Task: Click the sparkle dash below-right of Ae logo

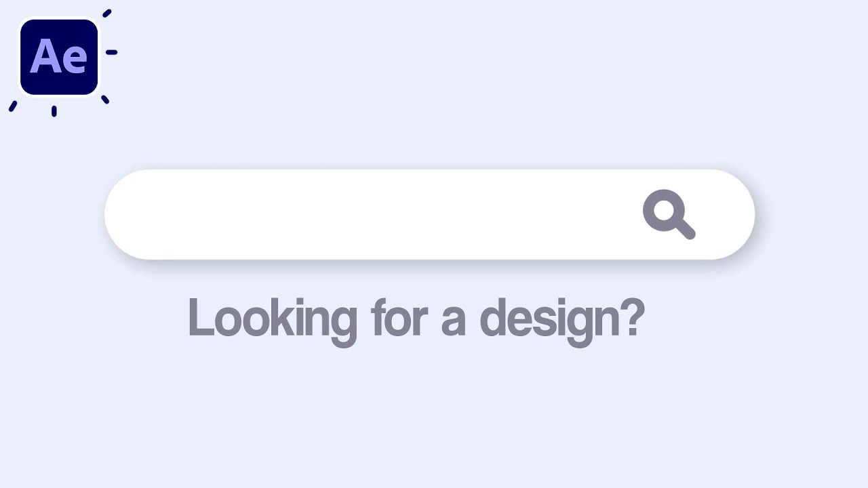Action: (105, 100)
